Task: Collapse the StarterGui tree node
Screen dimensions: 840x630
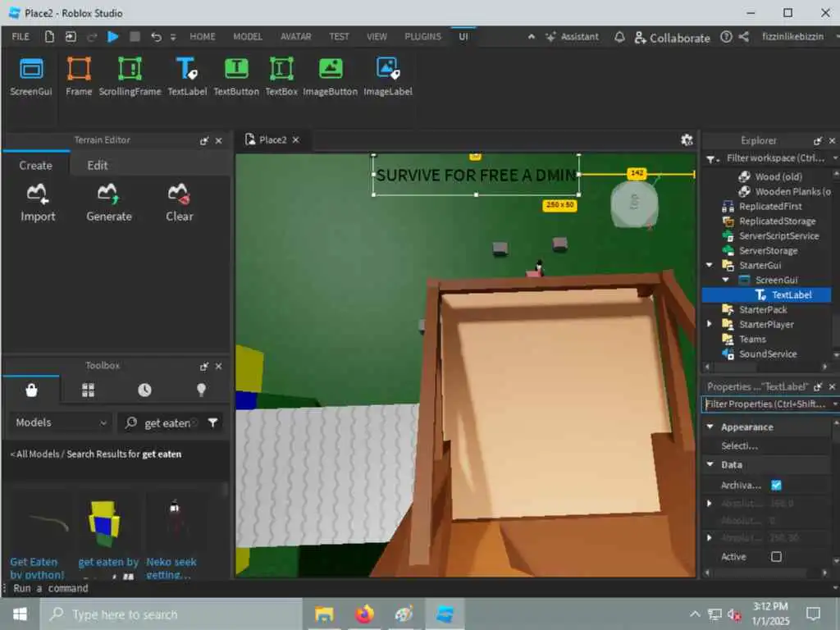Action: (x=710, y=265)
